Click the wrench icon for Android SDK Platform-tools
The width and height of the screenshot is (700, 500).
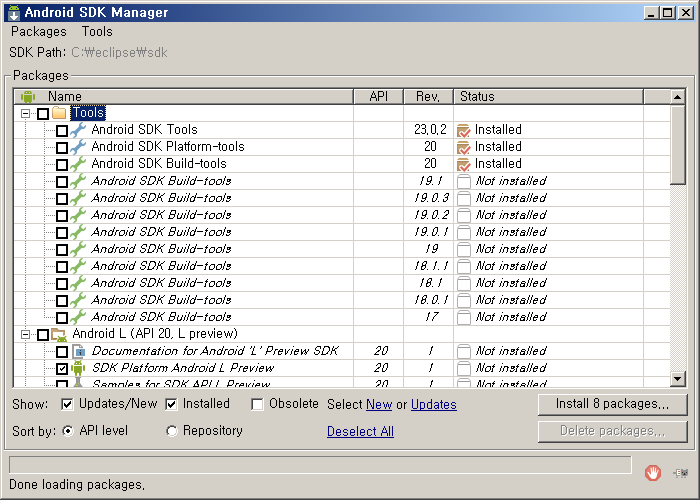click(x=78, y=147)
